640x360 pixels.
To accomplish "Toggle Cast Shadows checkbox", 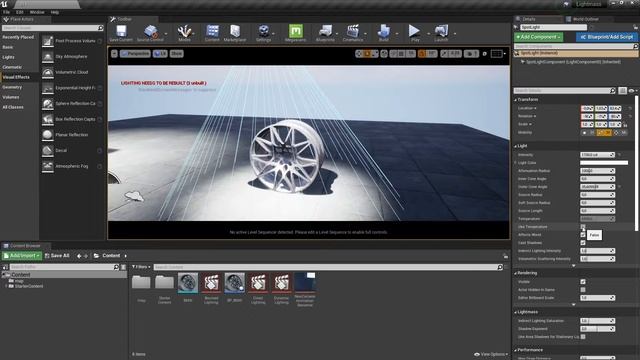I will click(583, 242).
